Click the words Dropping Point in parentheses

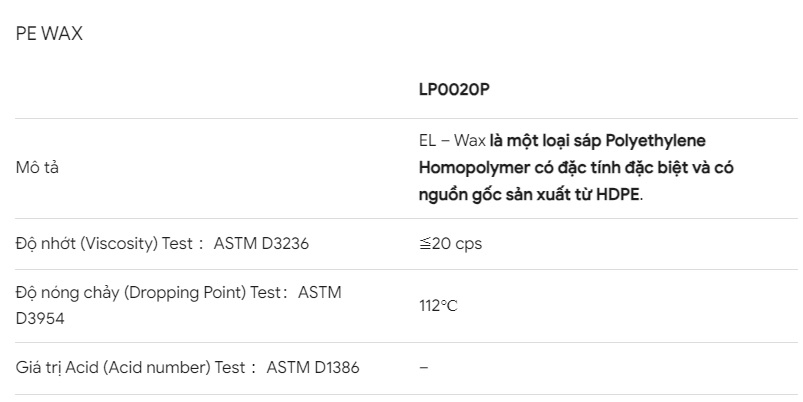pyautogui.click(x=185, y=292)
